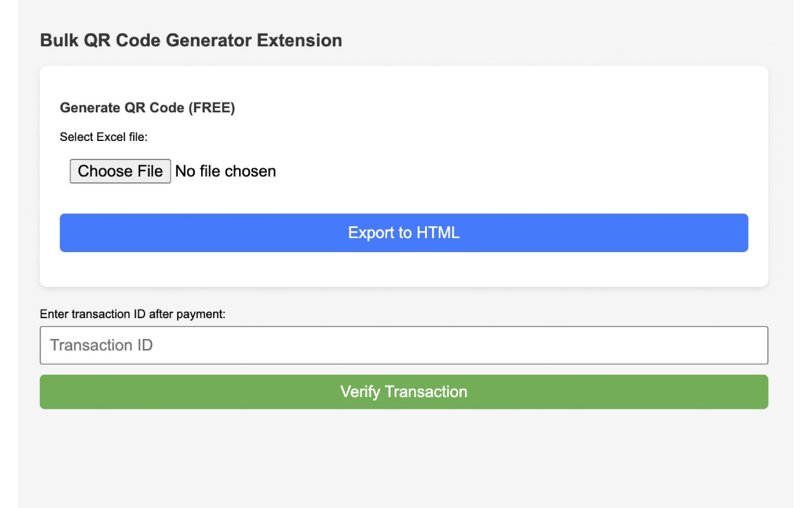Viewport: 812px width, 508px height.
Task: Click the "Generate QR Code (FREE)" heading
Action: click(x=147, y=108)
